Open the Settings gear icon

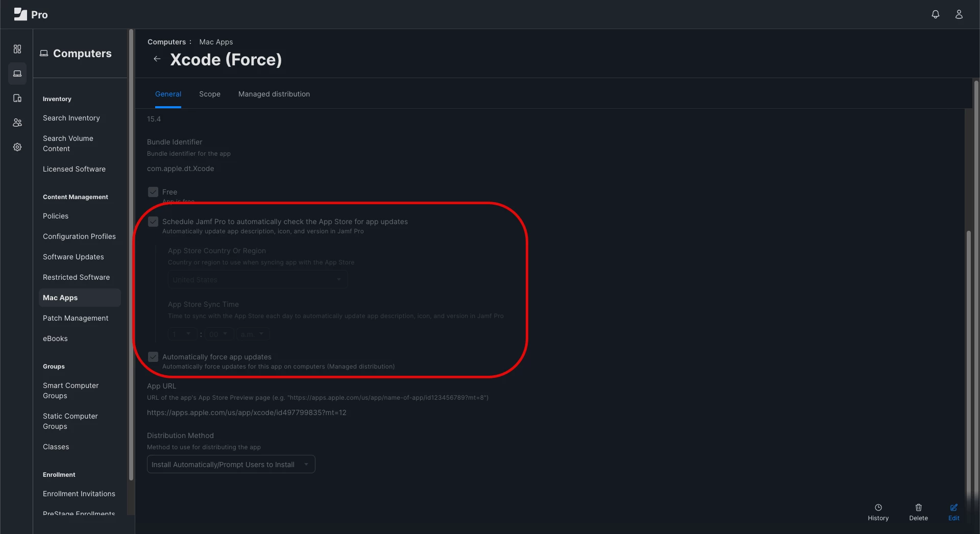(x=17, y=147)
